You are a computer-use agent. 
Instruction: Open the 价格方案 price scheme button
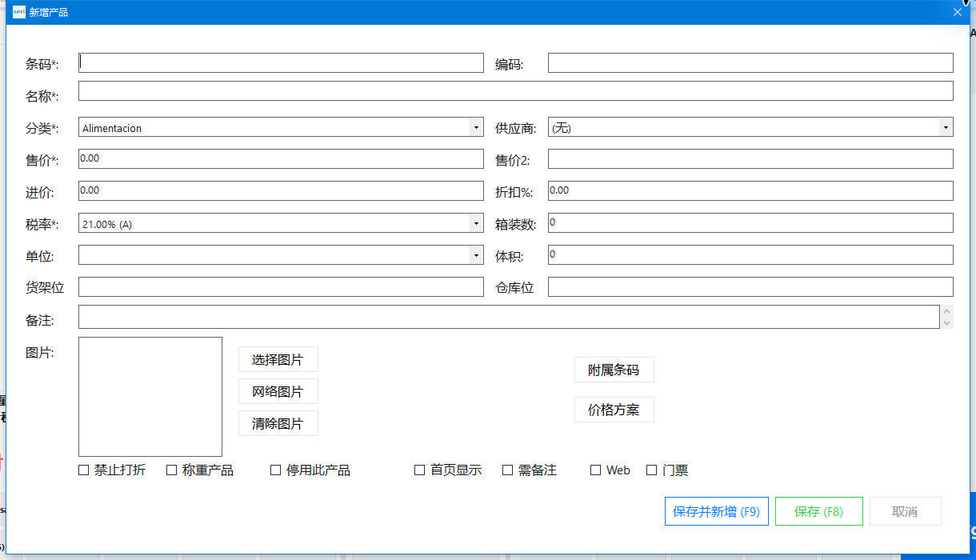[614, 410]
